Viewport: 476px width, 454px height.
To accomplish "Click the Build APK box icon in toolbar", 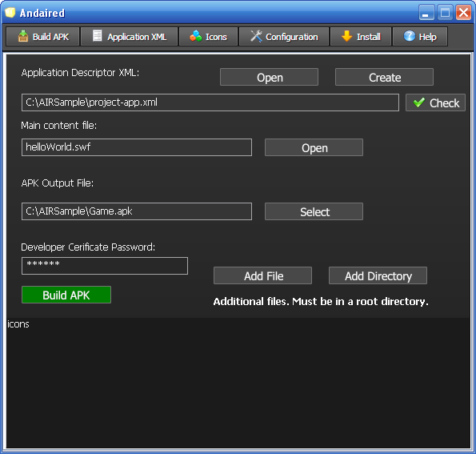I will click(x=23, y=36).
